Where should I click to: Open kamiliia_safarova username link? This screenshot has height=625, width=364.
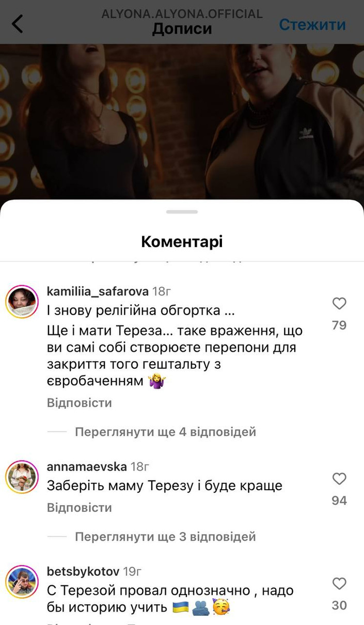click(x=98, y=291)
